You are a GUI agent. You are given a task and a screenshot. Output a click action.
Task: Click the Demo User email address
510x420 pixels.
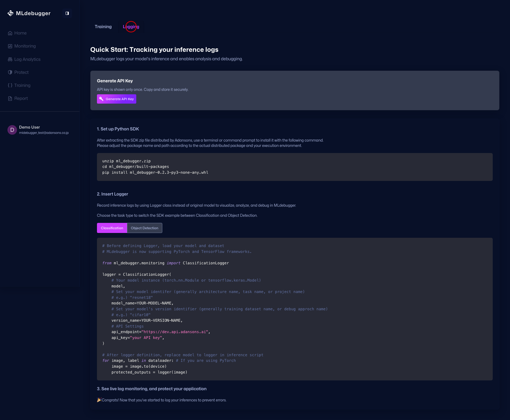tap(44, 133)
